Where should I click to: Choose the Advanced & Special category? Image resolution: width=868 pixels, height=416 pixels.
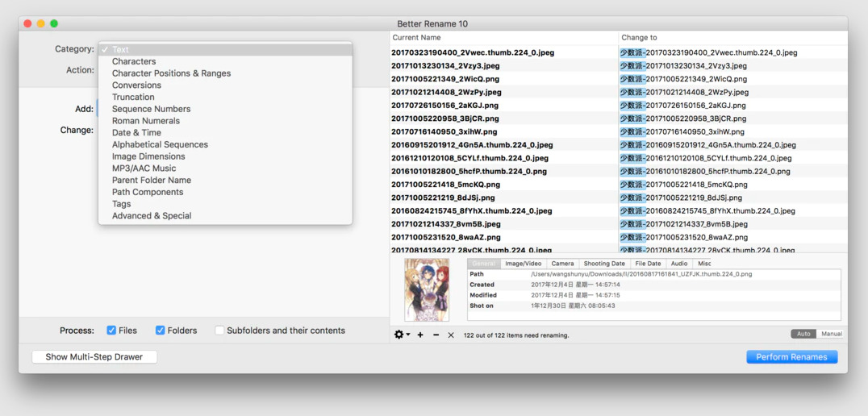point(225,216)
